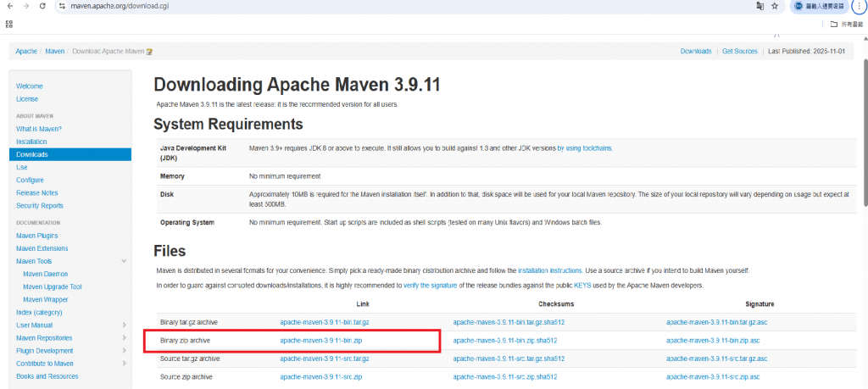
Task: Open apache-maven-3.9.11-src.tar.gz.asc signature
Action: (717, 358)
